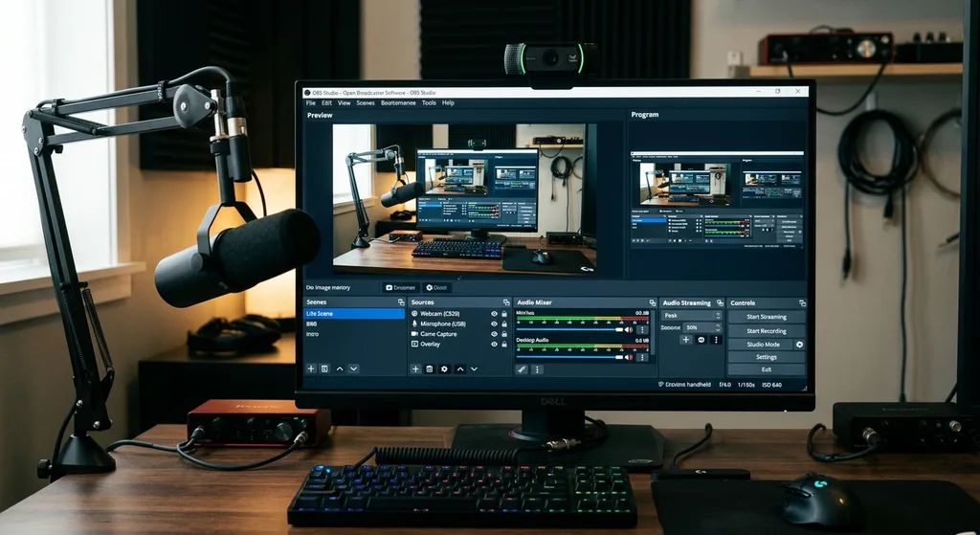Move the selected source down in Sources
980x535 pixels.
[x=475, y=369]
